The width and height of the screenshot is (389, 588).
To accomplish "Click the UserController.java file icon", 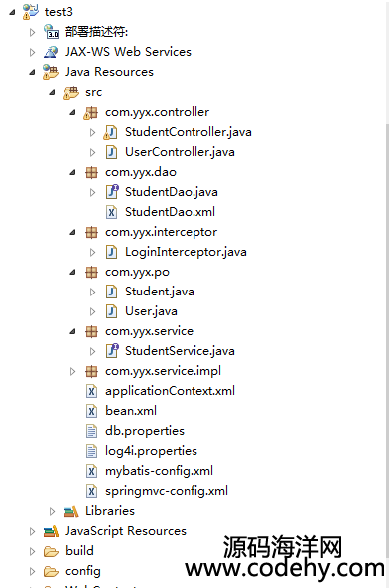I will point(111,152).
